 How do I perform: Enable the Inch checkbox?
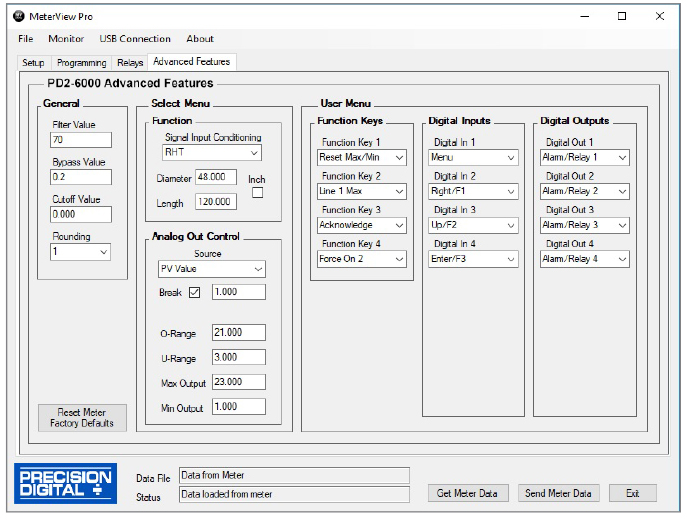click(x=257, y=193)
